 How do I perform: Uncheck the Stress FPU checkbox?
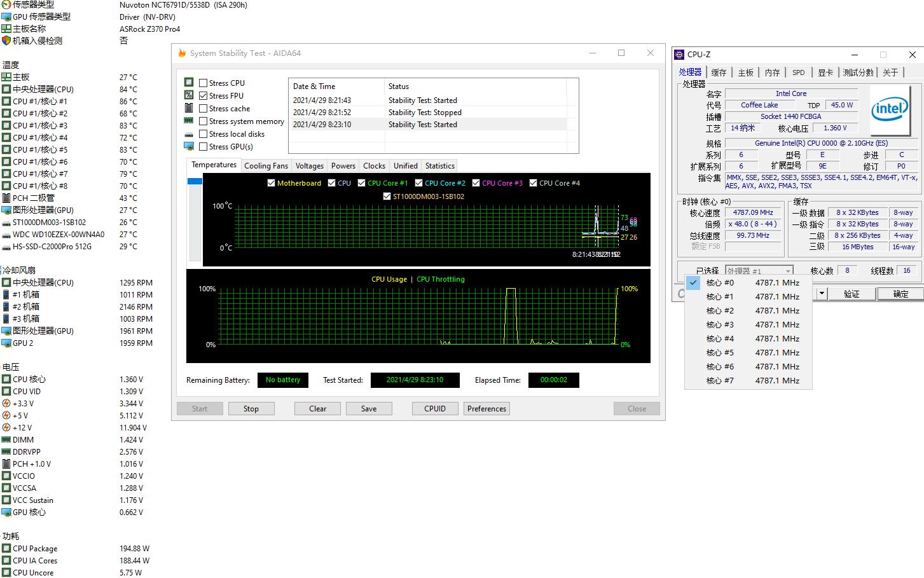[202, 95]
